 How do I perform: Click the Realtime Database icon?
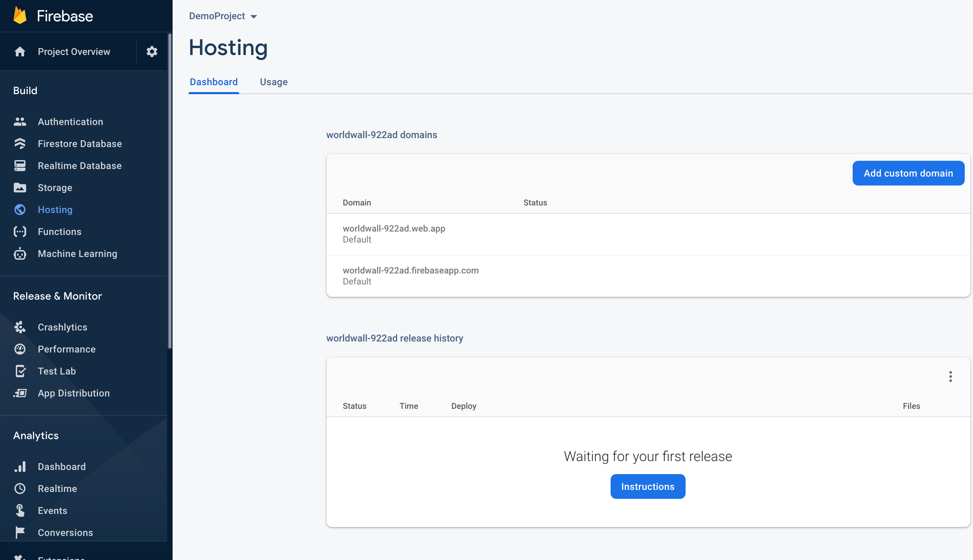tap(20, 166)
